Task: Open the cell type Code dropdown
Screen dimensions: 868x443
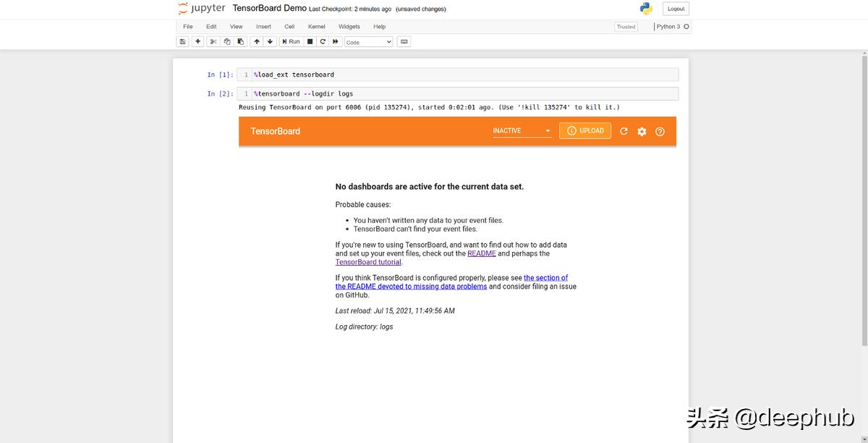Action: (368, 42)
